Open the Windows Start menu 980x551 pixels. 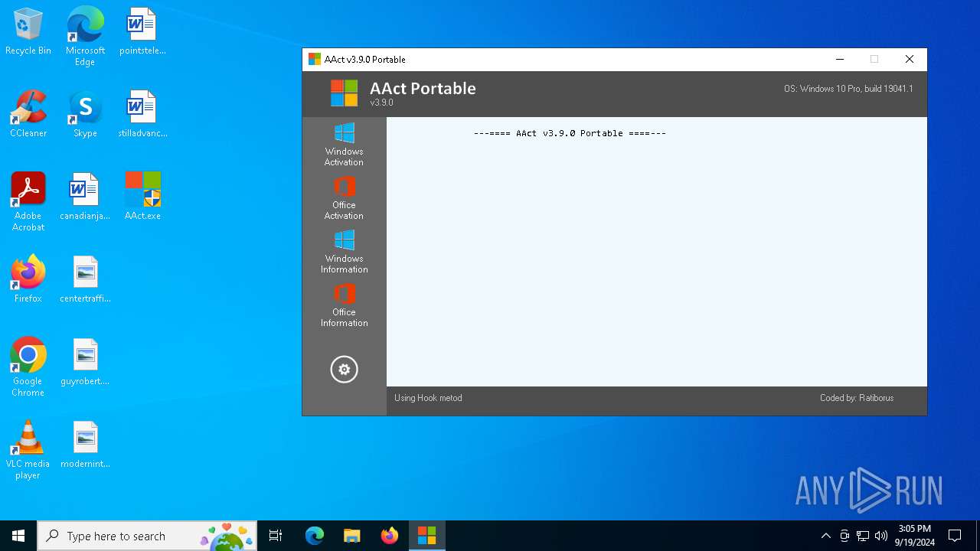pos(18,536)
